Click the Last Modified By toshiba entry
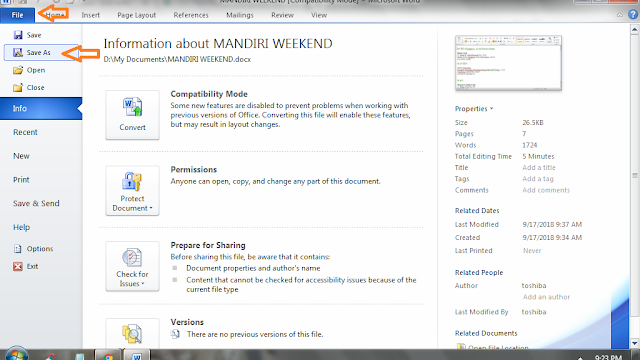640x360 pixels. [534, 312]
